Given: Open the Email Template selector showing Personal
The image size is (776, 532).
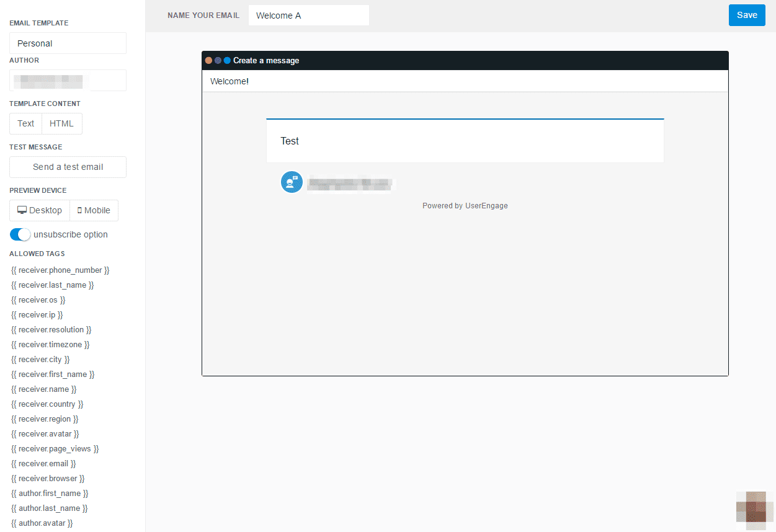Looking at the screenshot, I should [x=67, y=43].
